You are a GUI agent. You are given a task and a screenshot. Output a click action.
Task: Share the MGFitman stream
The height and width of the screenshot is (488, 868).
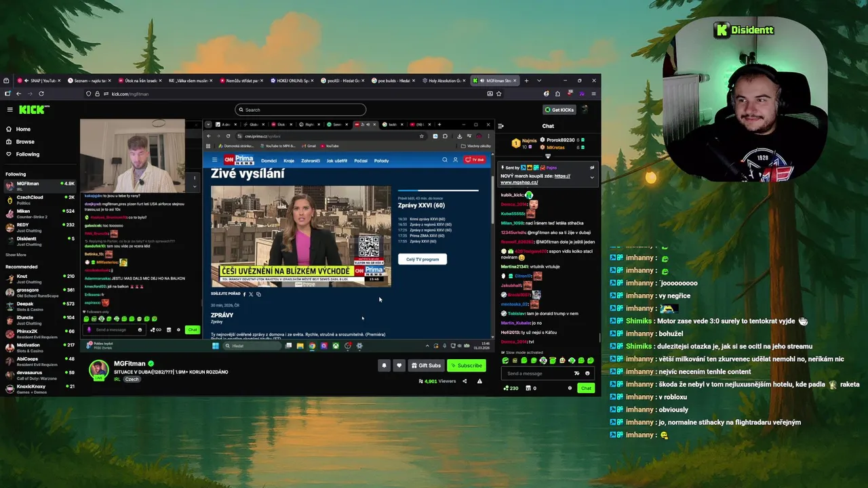tap(465, 381)
